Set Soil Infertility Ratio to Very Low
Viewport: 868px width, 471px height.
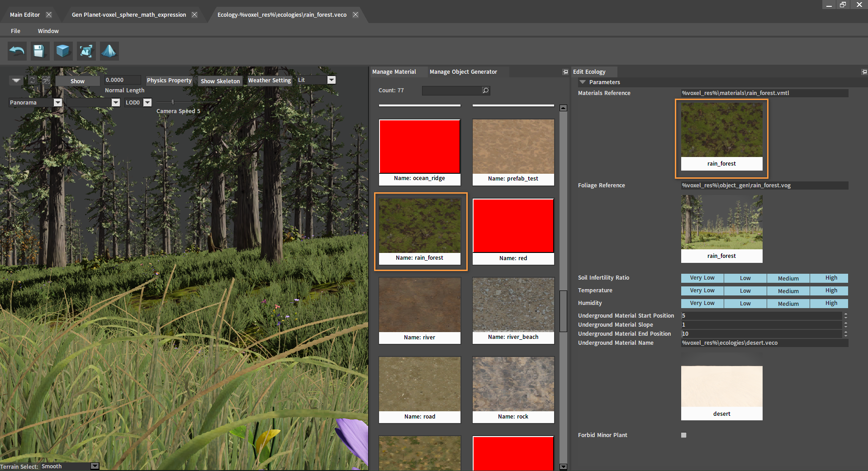coord(702,278)
